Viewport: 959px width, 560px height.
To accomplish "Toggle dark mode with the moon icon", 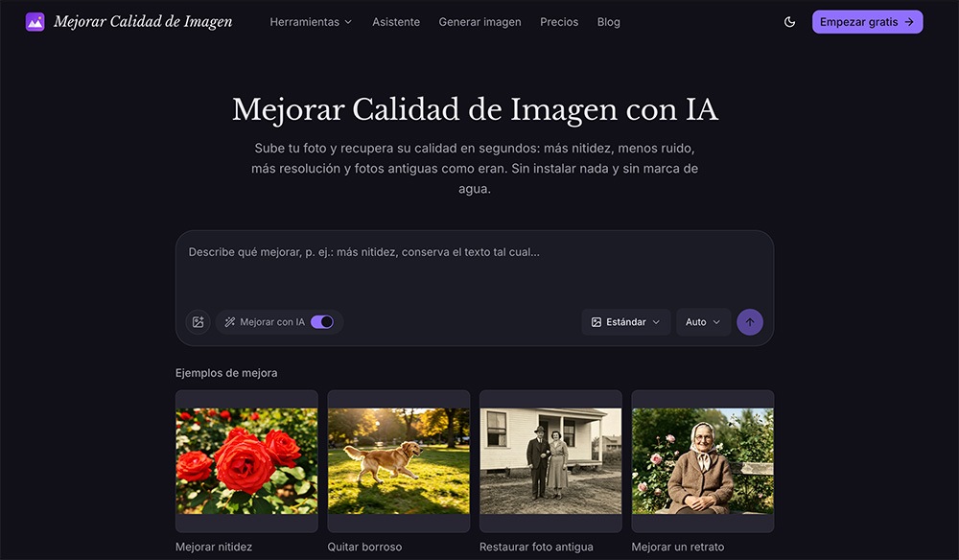I will pos(789,22).
